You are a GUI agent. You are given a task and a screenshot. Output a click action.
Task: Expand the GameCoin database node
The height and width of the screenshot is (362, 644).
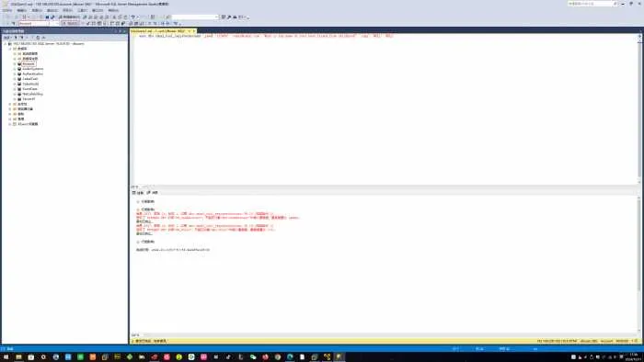coord(15,89)
